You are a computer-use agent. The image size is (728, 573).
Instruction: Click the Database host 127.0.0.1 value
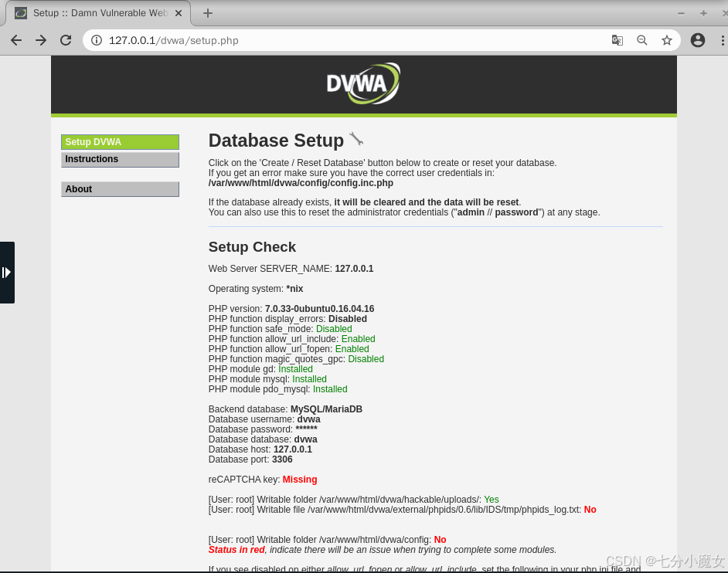click(x=293, y=449)
